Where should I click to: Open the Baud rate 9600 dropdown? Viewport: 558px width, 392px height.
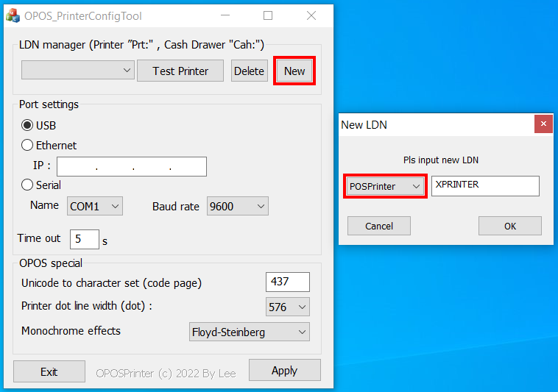237,207
